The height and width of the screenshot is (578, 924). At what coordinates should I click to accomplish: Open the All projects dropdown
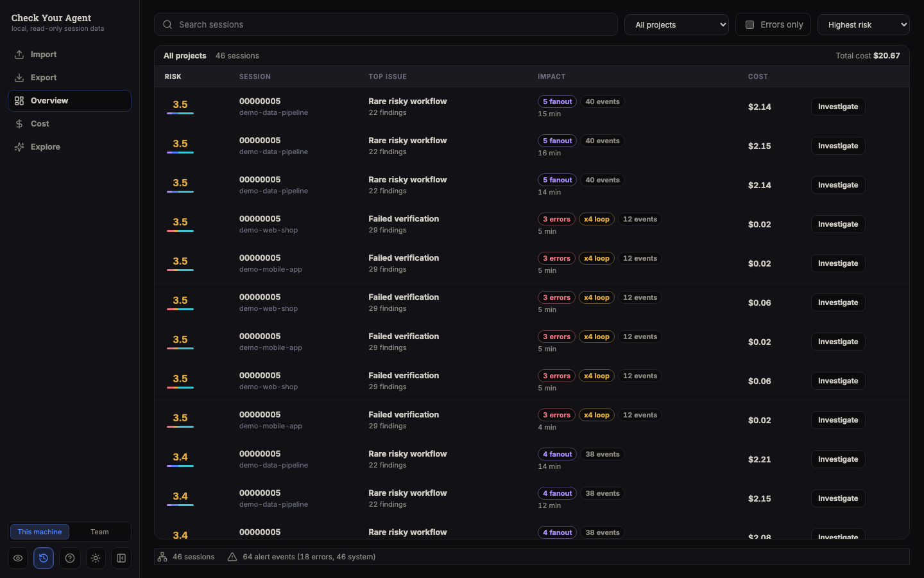[676, 25]
